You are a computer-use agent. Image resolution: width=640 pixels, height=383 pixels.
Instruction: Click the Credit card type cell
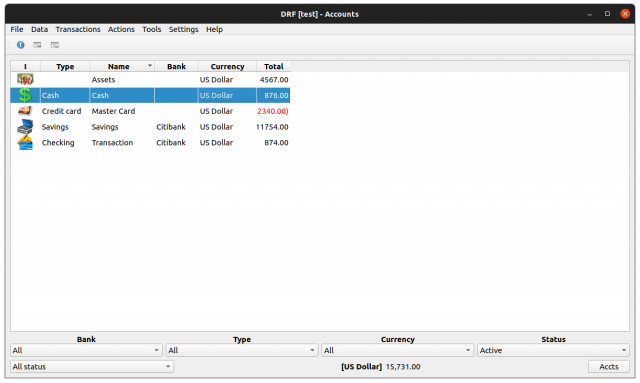61,111
